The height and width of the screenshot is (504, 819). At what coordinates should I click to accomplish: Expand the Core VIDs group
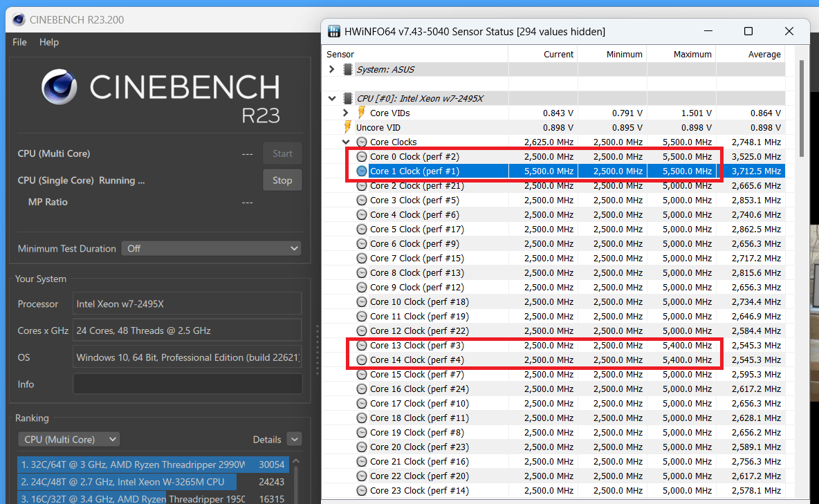(x=345, y=113)
